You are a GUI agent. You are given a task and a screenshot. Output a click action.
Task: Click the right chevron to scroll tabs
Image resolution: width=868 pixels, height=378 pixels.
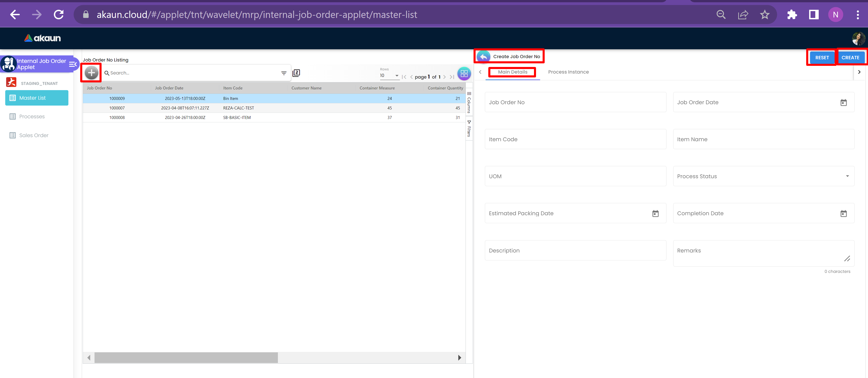coord(859,72)
